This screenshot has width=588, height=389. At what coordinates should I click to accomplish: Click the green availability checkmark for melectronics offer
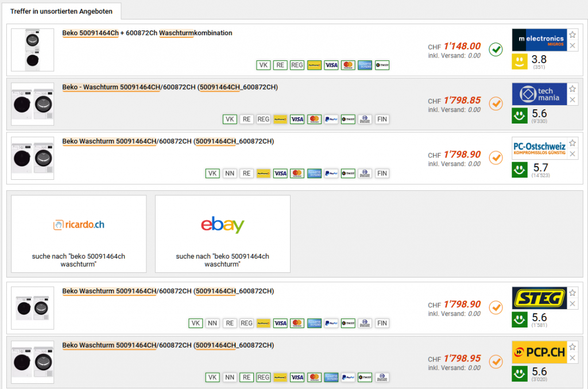click(x=496, y=50)
